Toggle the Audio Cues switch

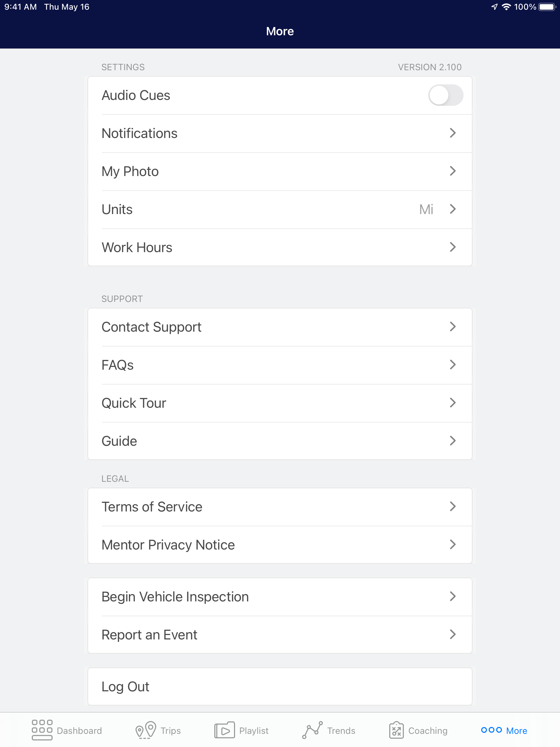click(446, 95)
